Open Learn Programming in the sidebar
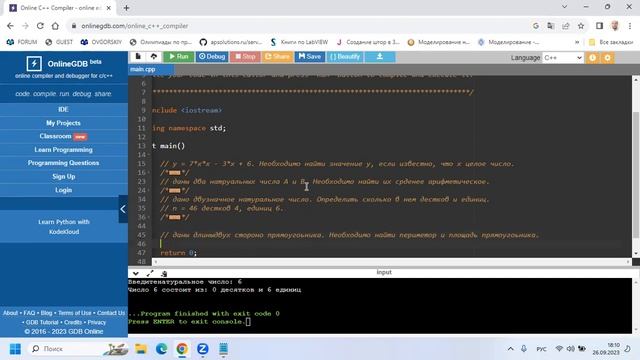The width and height of the screenshot is (640, 360). [x=63, y=150]
